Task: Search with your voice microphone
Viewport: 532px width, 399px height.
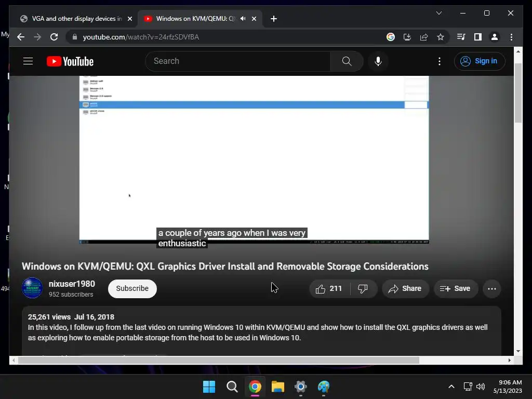Action: 378,61
